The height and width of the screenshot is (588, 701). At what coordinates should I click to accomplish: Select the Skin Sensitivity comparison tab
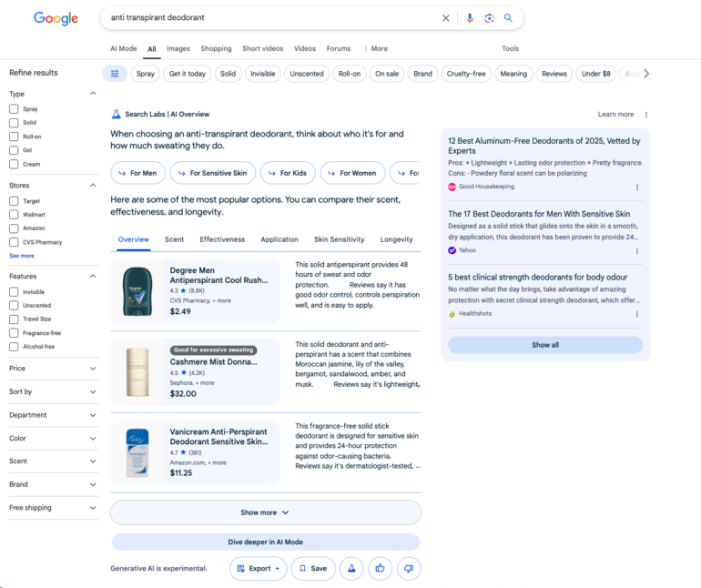[x=340, y=239]
